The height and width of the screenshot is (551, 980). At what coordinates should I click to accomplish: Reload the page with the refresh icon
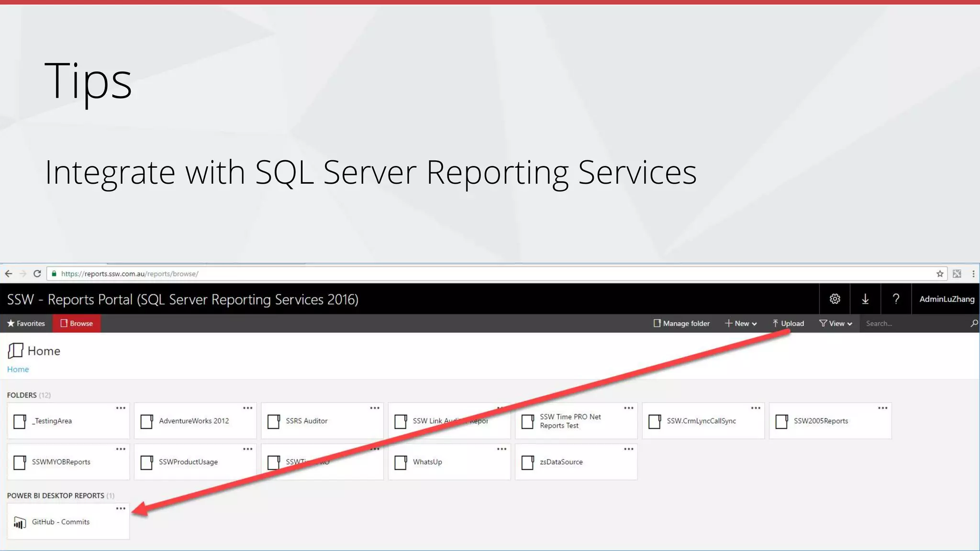(37, 274)
